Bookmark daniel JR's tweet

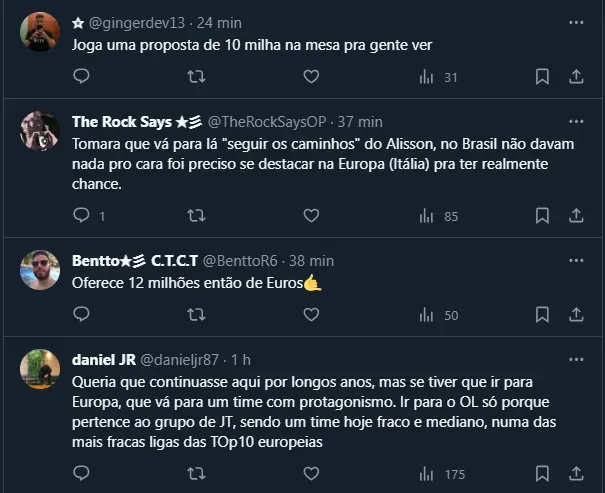tap(542, 474)
